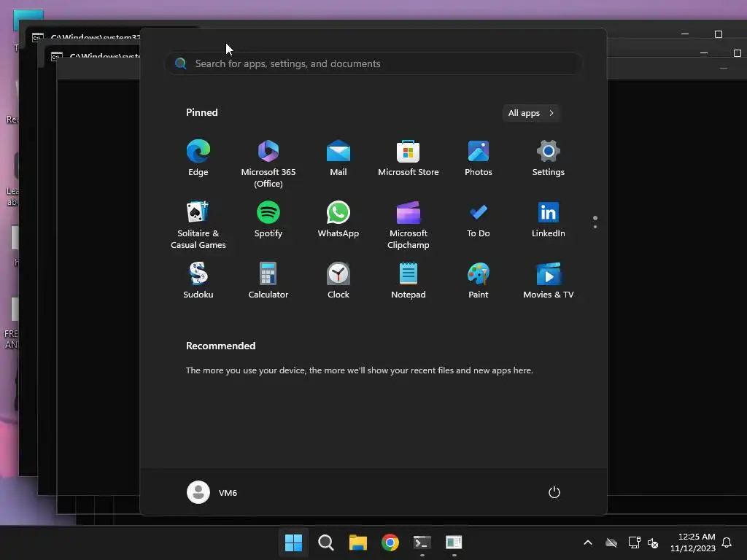The width and height of the screenshot is (747, 560).
Task: Click the power button in Start menu
Action: click(x=554, y=492)
